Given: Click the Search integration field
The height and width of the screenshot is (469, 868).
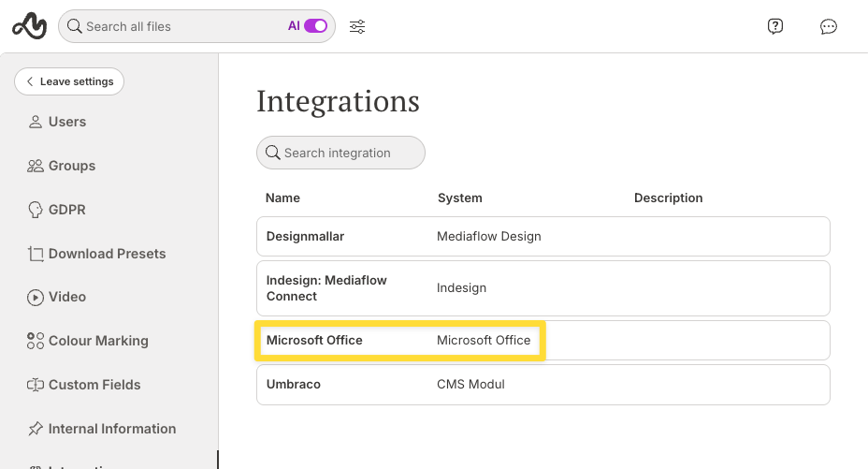Looking at the screenshot, I should [341, 153].
